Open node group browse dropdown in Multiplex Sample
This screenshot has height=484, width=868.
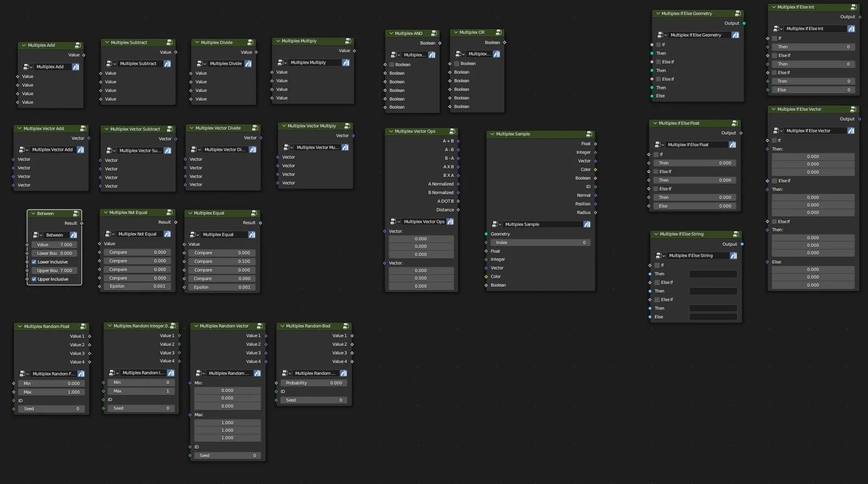pos(496,224)
